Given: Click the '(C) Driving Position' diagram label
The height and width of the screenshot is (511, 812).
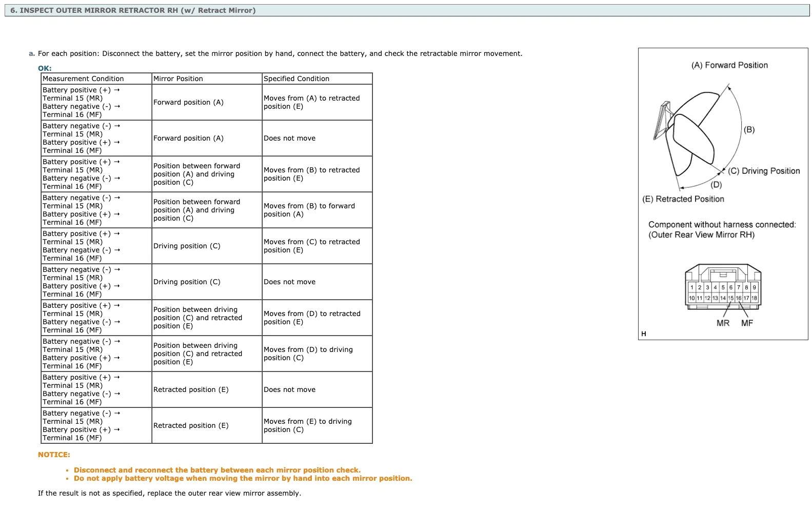Looking at the screenshot, I should tap(764, 171).
